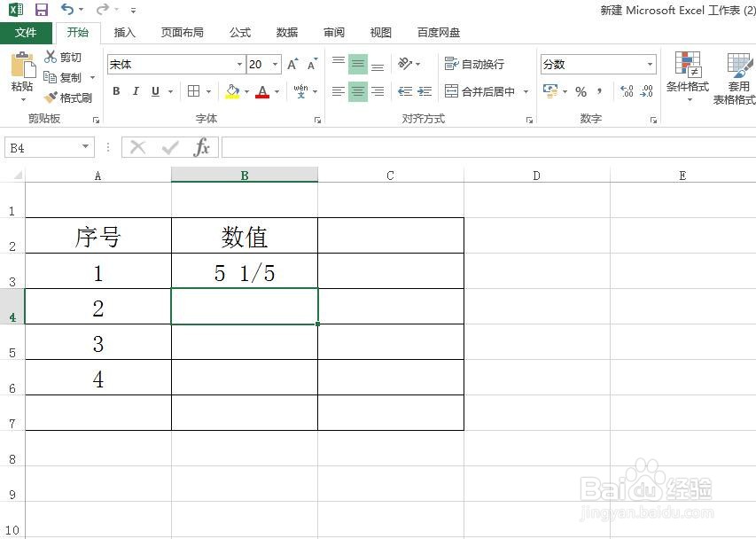The image size is (756, 539).
Task: Click the accounting number format icon
Action: point(550,90)
